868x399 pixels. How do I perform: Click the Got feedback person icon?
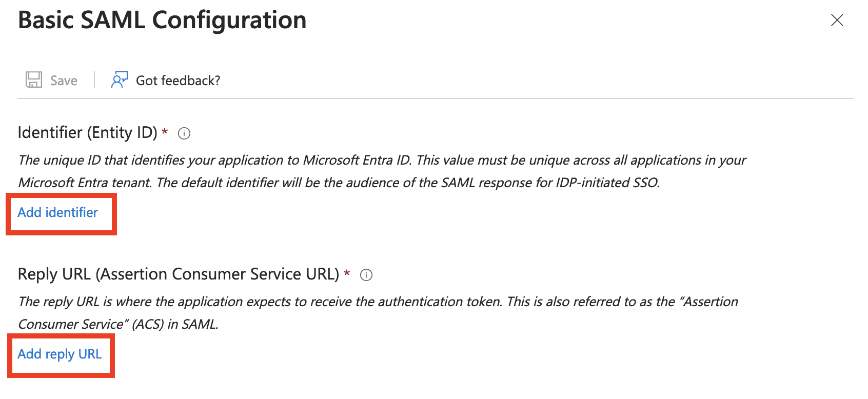pyautogui.click(x=119, y=79)
